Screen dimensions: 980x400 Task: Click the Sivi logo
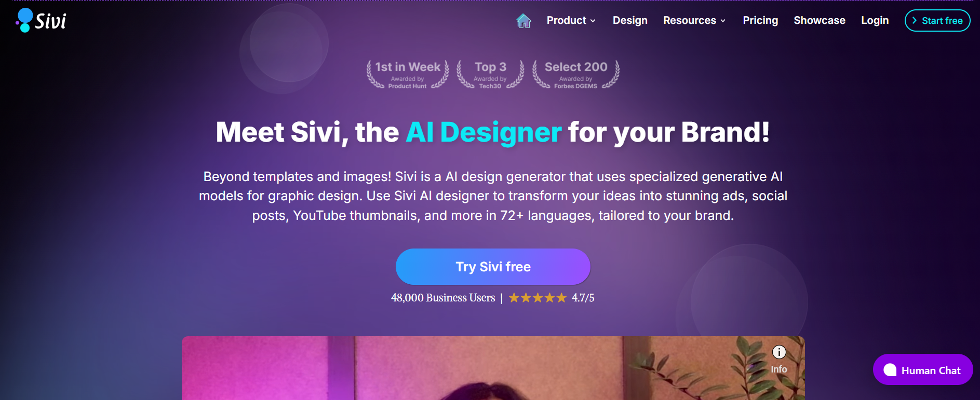(x=41, y=20)
